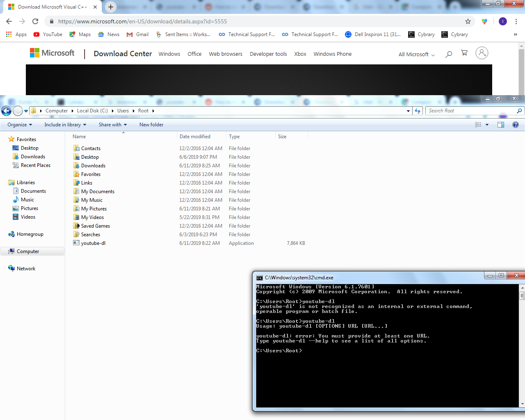
Task: Open cmd.exe title bar icon menu
Action: (x=259, y=278)
